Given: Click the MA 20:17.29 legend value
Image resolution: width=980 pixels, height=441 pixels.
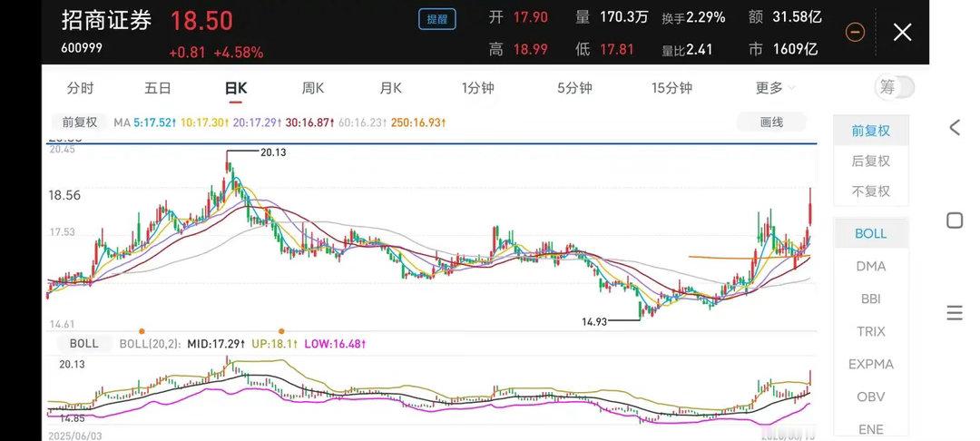Looking at the screenshot, I should coord(257,123).
